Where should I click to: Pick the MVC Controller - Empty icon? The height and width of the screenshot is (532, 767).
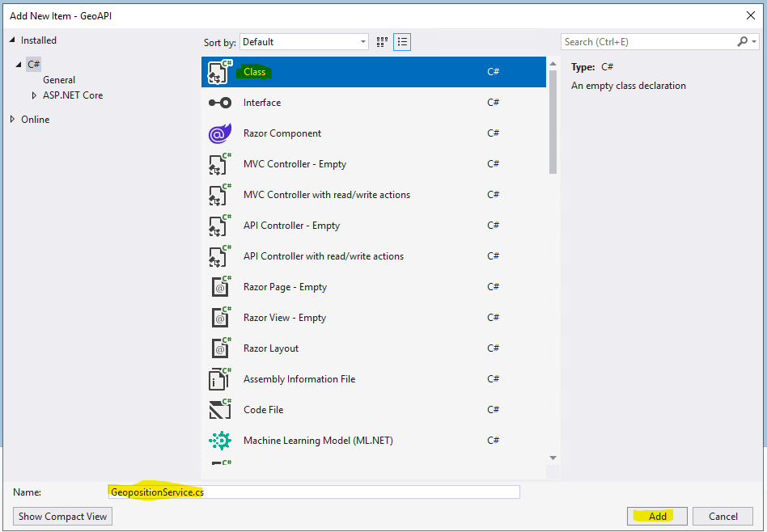(219, 164)
